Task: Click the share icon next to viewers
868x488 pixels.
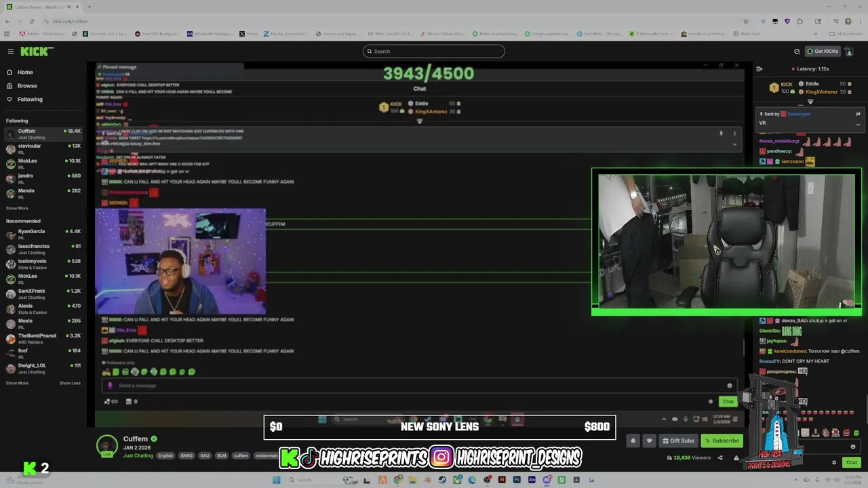Action: 722,457
